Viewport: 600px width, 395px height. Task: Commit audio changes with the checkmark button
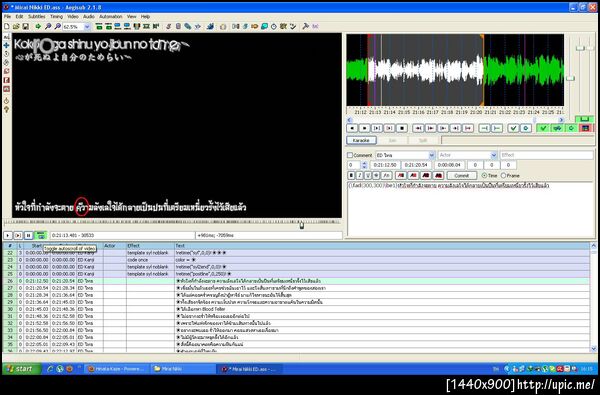[514, 128]
